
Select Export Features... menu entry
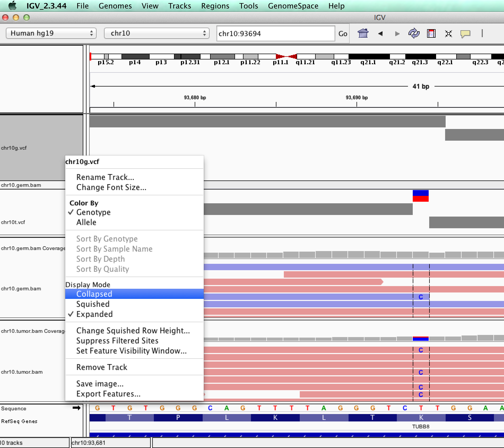[134, 394]
